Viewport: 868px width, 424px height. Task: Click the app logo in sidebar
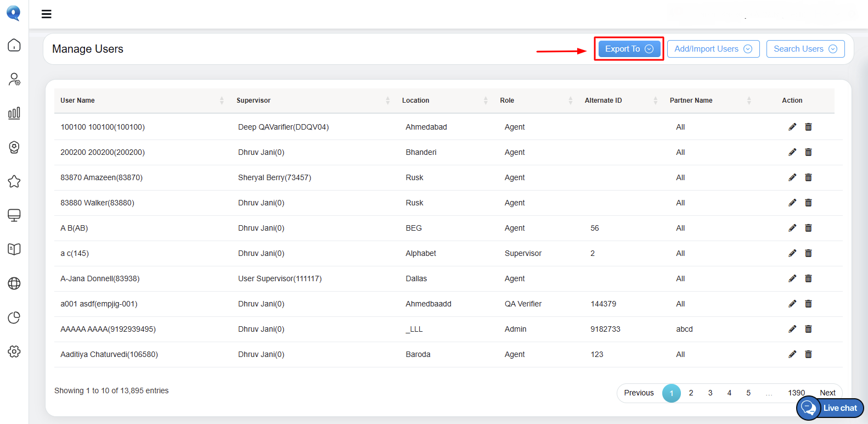point(14,13)
